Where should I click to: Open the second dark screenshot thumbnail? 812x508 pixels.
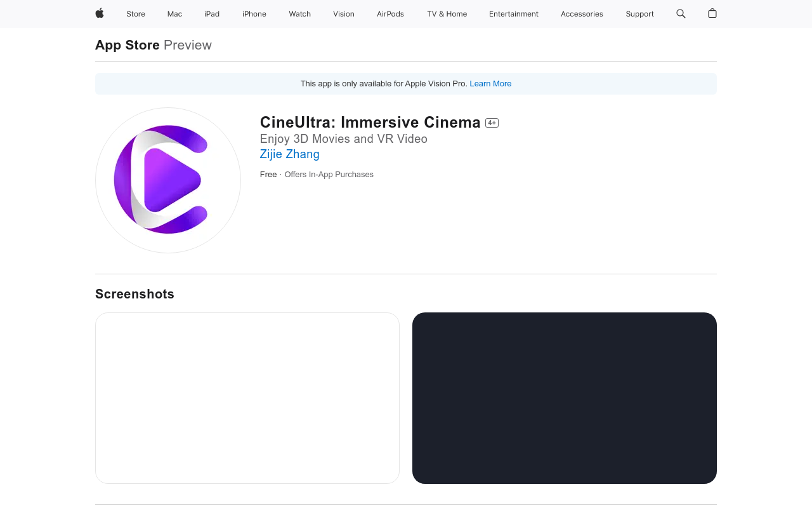pos(565,398)
